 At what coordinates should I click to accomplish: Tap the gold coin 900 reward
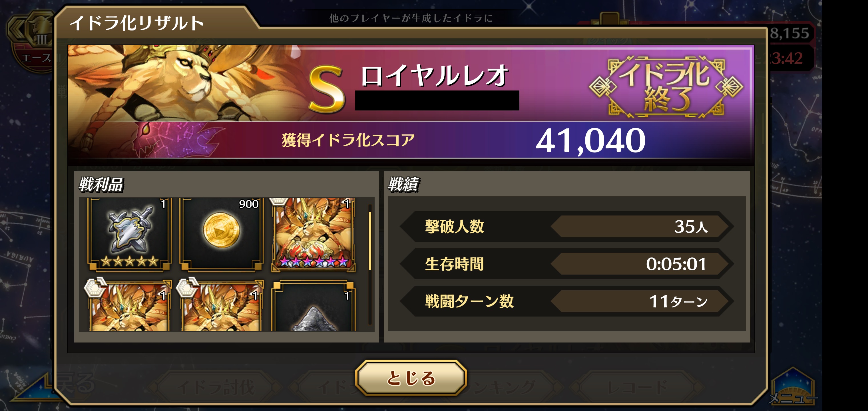point(221,234)
